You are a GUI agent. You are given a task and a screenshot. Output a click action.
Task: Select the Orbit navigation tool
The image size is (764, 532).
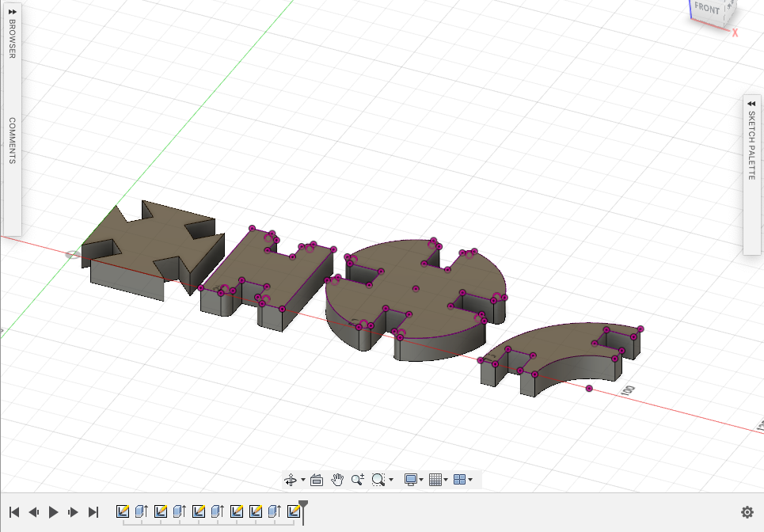pos(291,480)
